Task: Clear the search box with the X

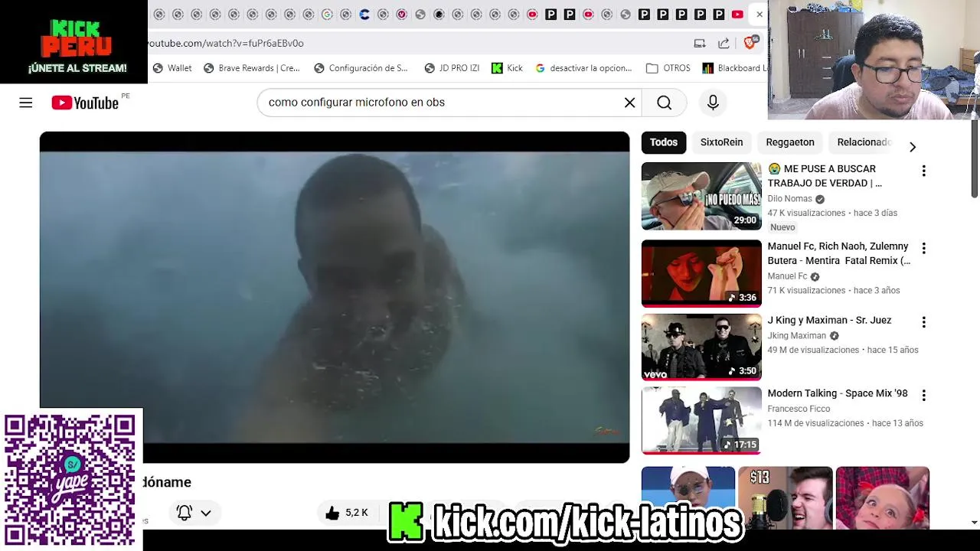Action: click(x=629, y=103)
